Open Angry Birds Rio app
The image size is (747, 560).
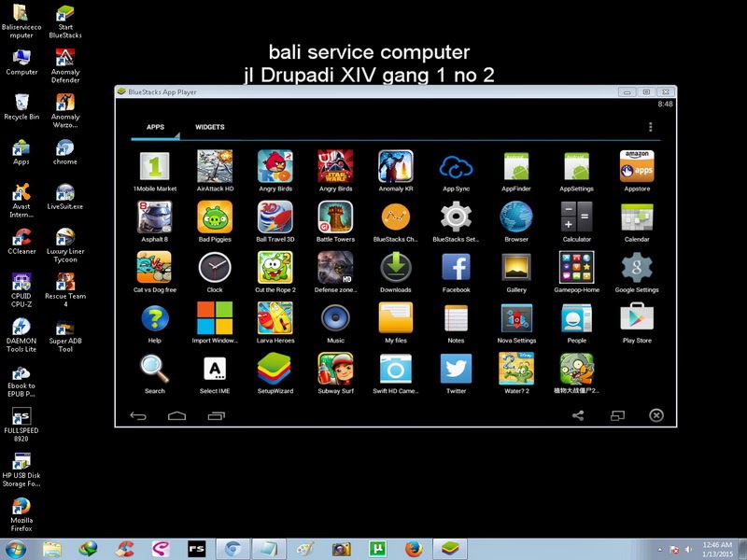[x=275, y=167]
